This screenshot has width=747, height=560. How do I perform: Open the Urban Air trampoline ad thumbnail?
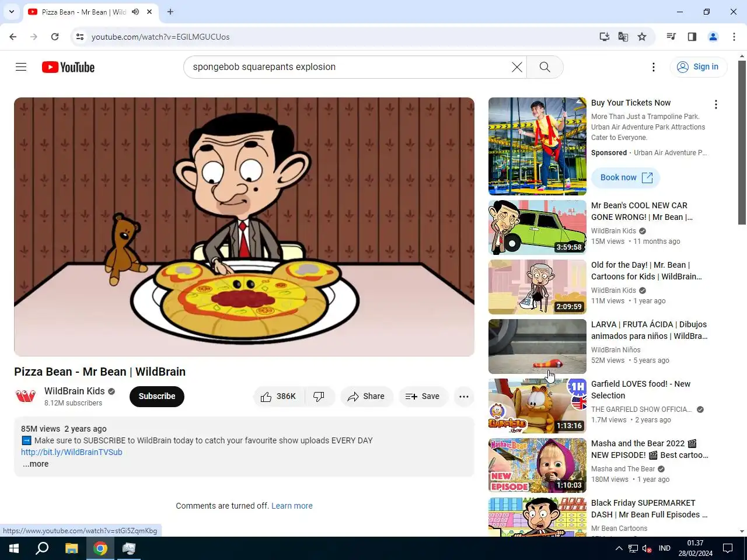[x=537, y=146]
